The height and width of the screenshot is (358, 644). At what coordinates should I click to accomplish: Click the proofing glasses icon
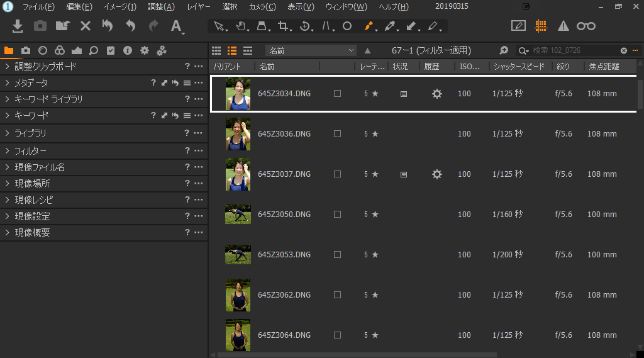586,26
